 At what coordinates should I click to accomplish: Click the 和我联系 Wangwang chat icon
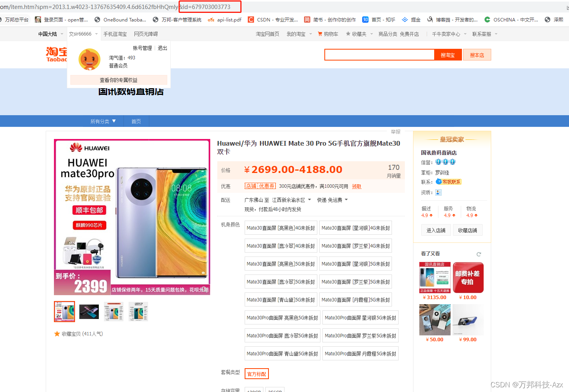(449, 182)
